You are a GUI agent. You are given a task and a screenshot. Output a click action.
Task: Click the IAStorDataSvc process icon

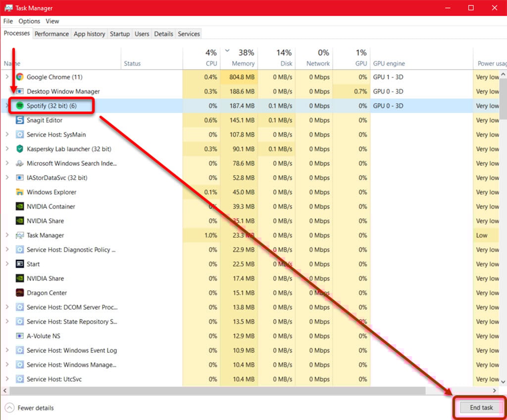(x=20, y=178)
